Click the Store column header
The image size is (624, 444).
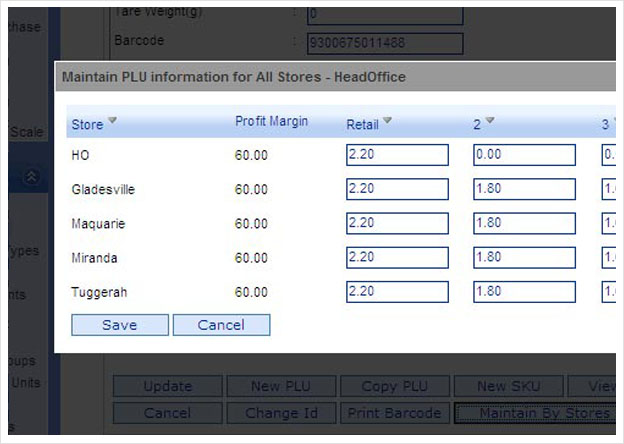[87, 125]
